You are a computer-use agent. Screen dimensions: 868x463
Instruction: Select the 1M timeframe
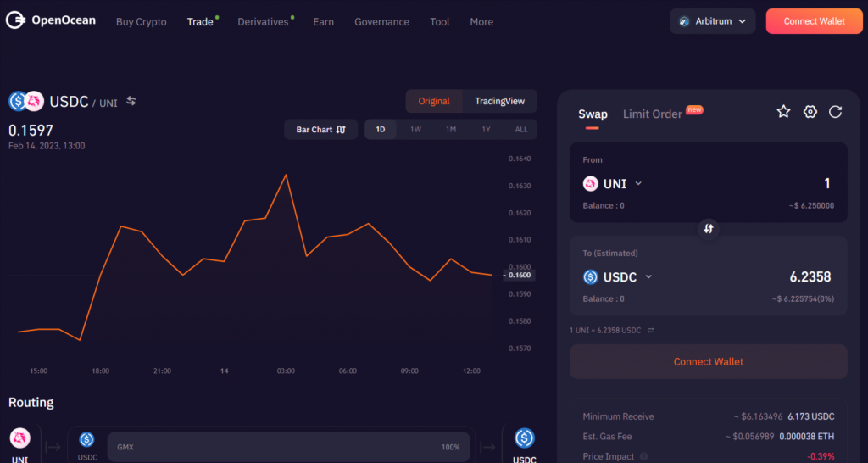[x=451, y=129]
